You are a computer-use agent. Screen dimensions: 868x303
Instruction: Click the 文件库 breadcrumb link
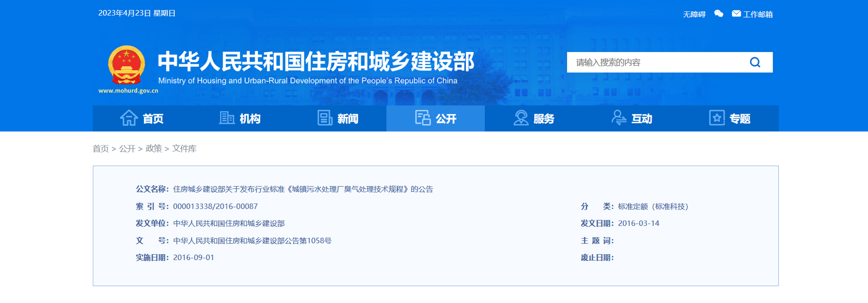tap(184, 149)
